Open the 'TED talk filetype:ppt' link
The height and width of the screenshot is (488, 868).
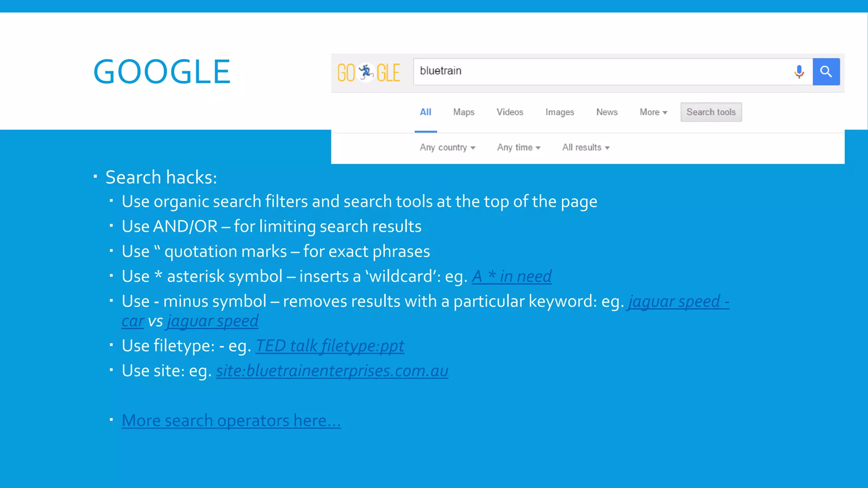coord(330,347)
